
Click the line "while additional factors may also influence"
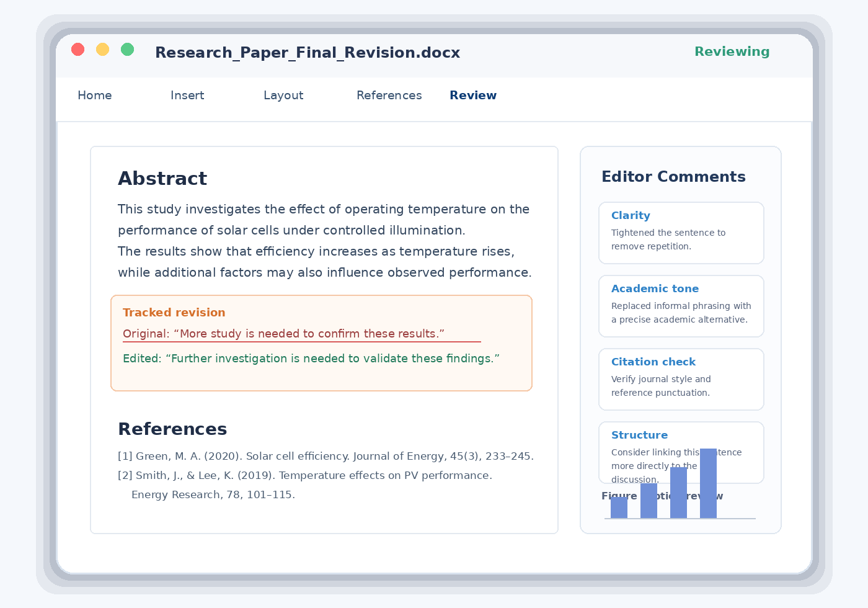(x=325, y=272)
